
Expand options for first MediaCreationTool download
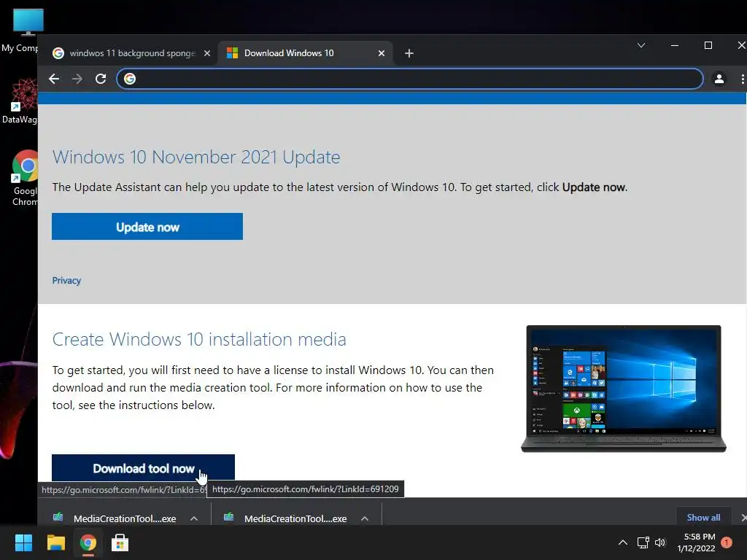(x=194, y=518)
